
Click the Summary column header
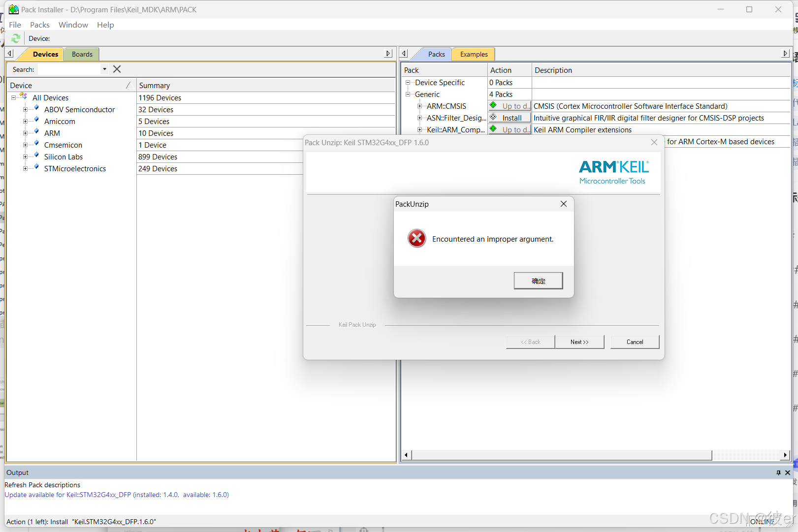(266, 85)
